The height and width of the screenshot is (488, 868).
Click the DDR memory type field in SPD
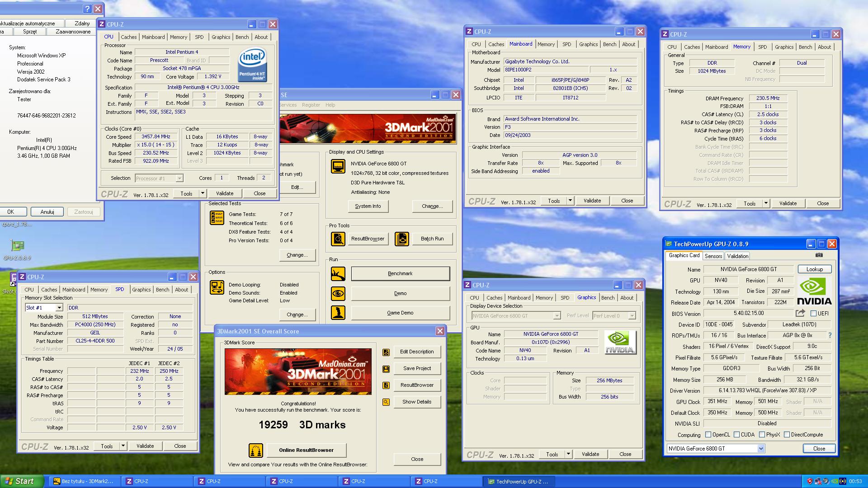coord(130,308)
